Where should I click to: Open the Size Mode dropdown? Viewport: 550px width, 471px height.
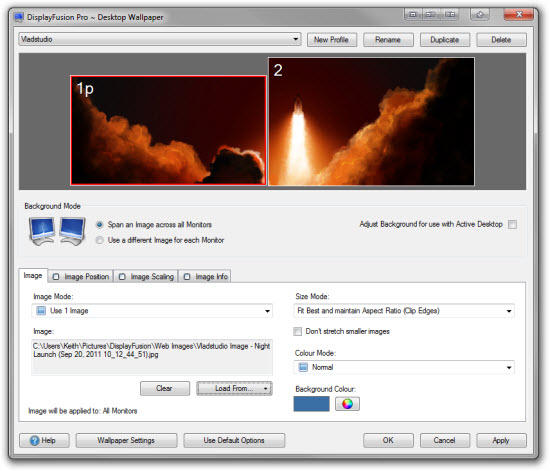tap(404, 311)
